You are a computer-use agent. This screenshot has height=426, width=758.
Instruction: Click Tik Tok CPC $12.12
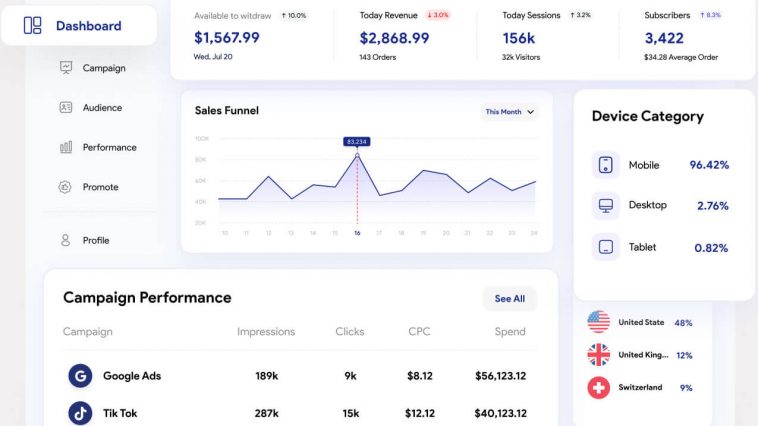(420, 413)
